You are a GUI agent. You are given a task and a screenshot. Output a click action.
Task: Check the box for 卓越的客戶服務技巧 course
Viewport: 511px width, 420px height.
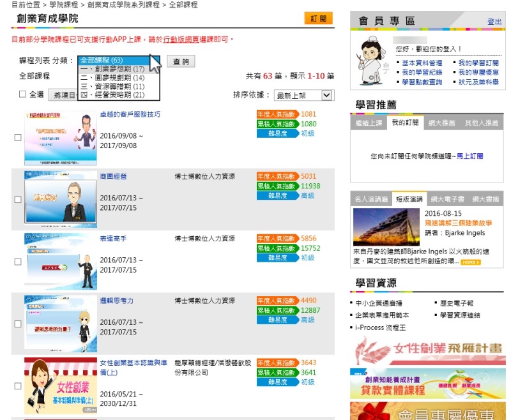(x=18, y=137)
